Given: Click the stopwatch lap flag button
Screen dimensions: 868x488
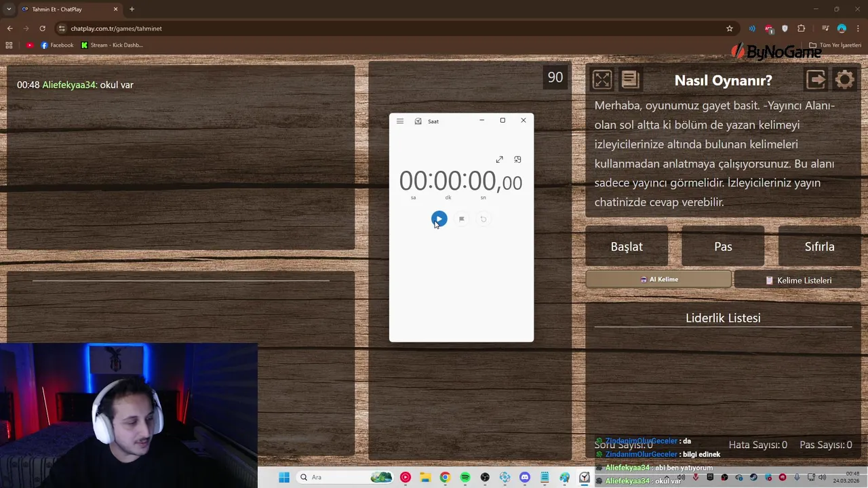Looking at the screenshot, I should pyautogui.click(x=461, y=219).
